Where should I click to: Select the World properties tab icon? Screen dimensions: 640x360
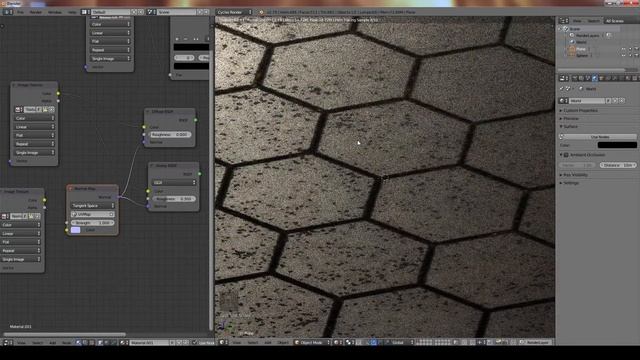[594, 78]
